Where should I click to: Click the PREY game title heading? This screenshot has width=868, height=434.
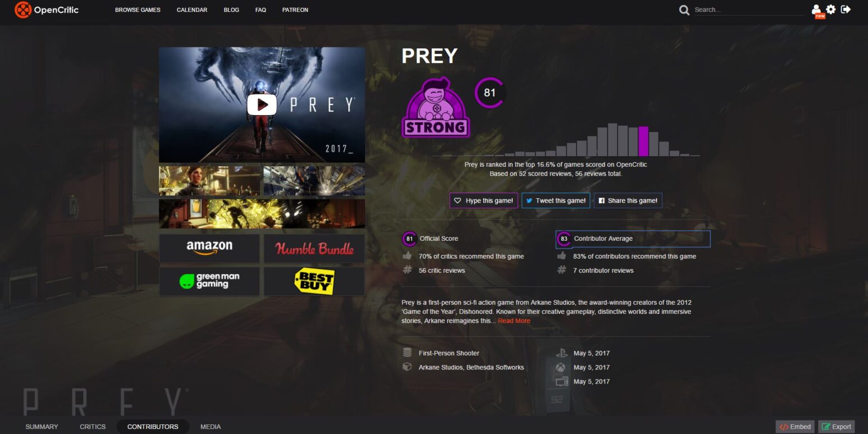coord(430,56)
